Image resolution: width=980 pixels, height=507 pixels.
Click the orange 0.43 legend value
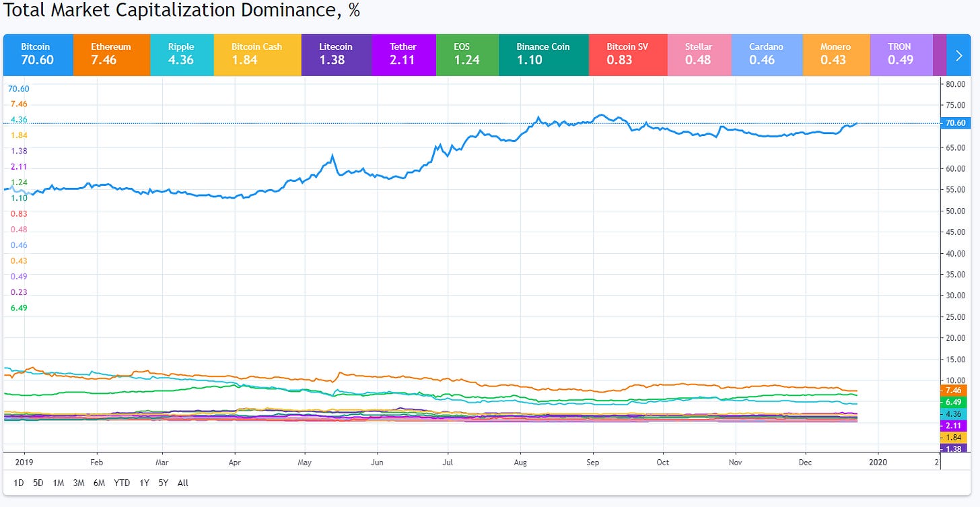coord(19,261)
